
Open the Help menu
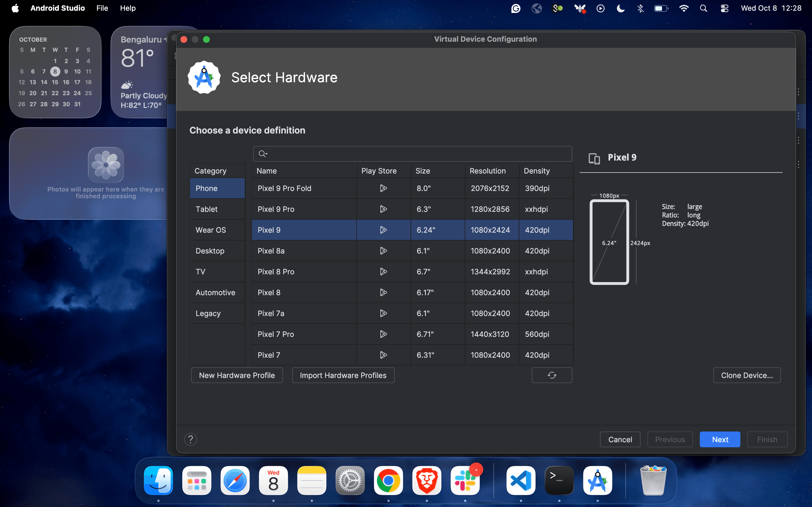click(x=127, y=8)
